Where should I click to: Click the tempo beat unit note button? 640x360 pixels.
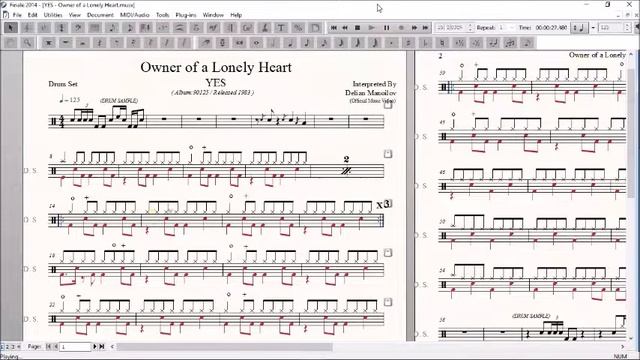tap(579, 28)
